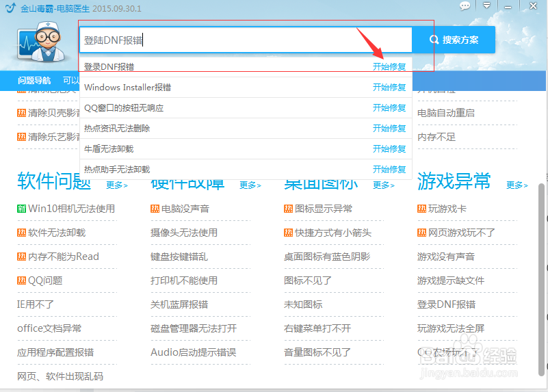Open the title bar dropdown menu icon
Screen dimensions: 548x392
(486, 5)
